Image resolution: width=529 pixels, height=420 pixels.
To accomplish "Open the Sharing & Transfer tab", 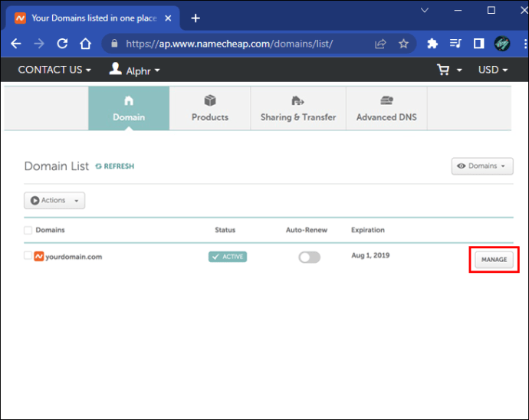I will [x=298, y=108].
